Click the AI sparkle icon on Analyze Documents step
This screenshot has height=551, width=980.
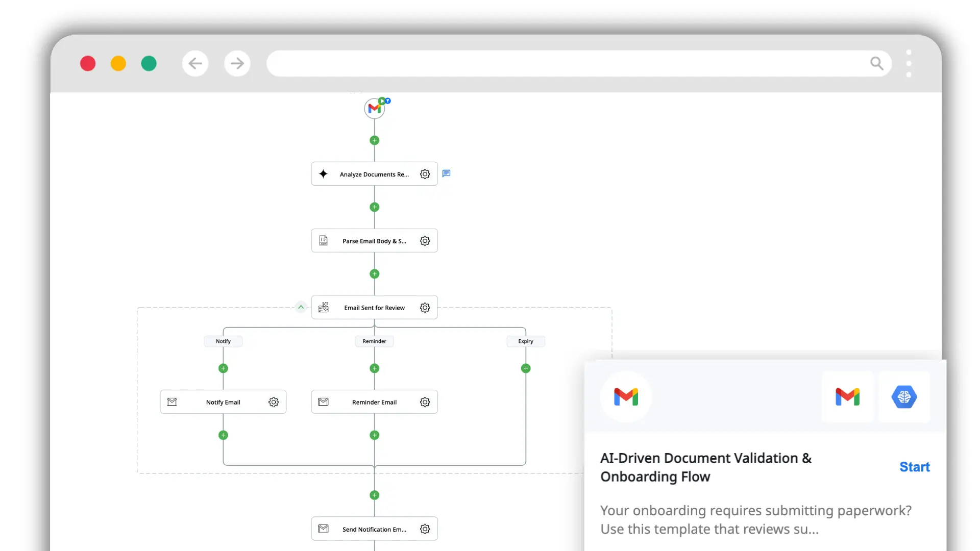tap(324, 174)
